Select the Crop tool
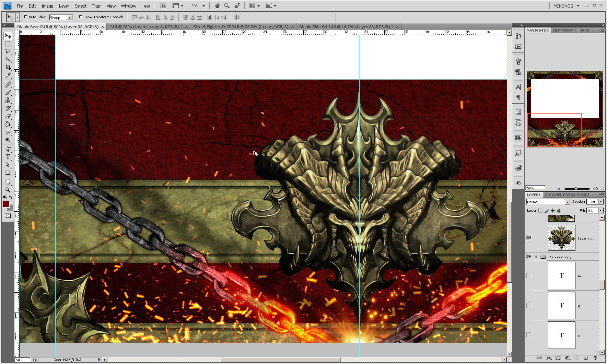This screenshot has width=607, height=364. click(x=8, y=67)
